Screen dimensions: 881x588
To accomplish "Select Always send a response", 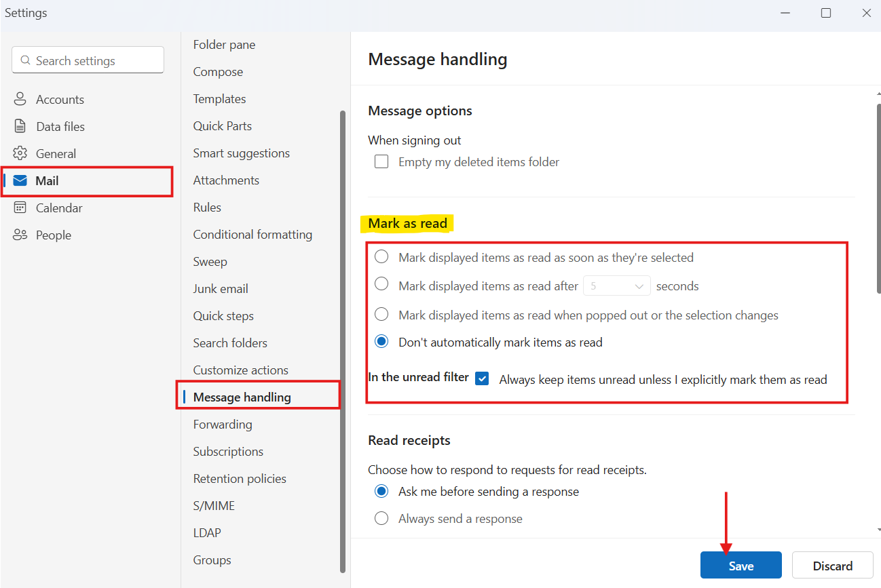I will coord(381,519).
